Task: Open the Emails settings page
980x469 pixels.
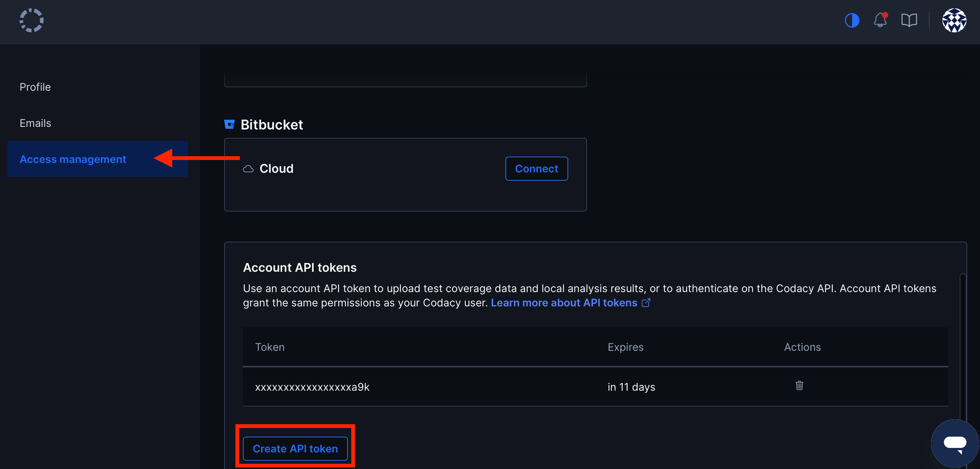Action: click(35, 123)
